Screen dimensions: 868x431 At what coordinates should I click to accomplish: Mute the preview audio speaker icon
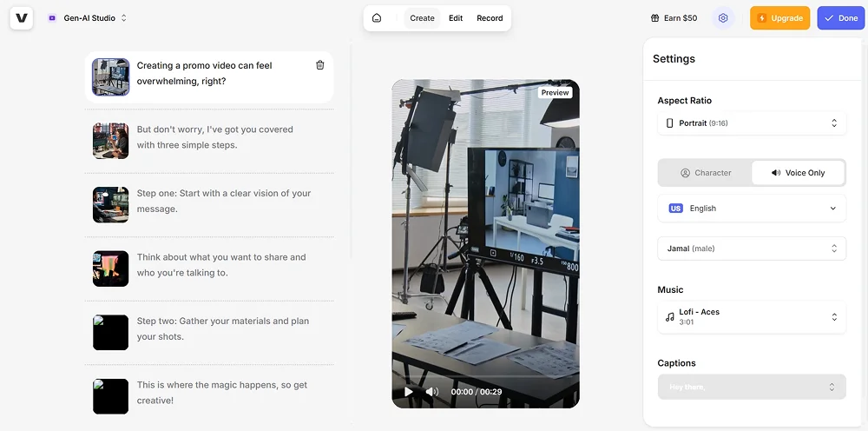point(431,392)
